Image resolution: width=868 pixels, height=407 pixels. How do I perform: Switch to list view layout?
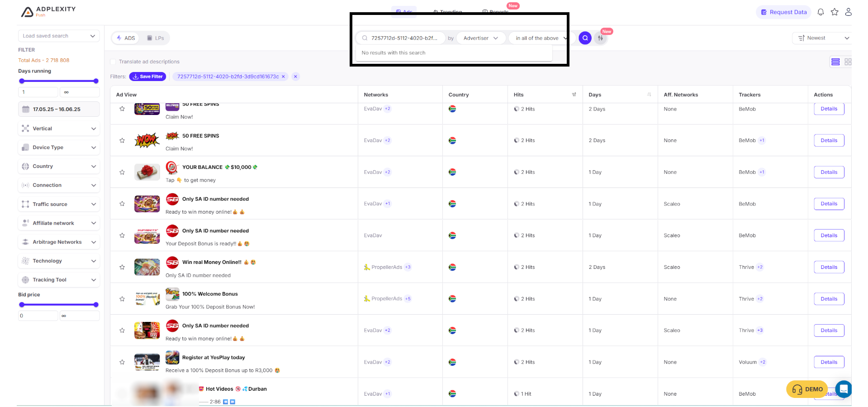point(835,62)
